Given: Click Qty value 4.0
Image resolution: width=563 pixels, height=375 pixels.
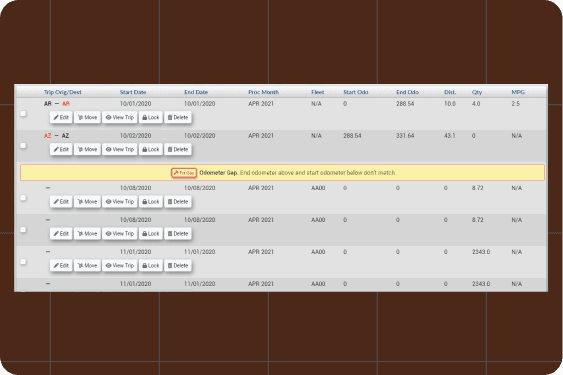Looking at the screenshot, I should [476, 104].
